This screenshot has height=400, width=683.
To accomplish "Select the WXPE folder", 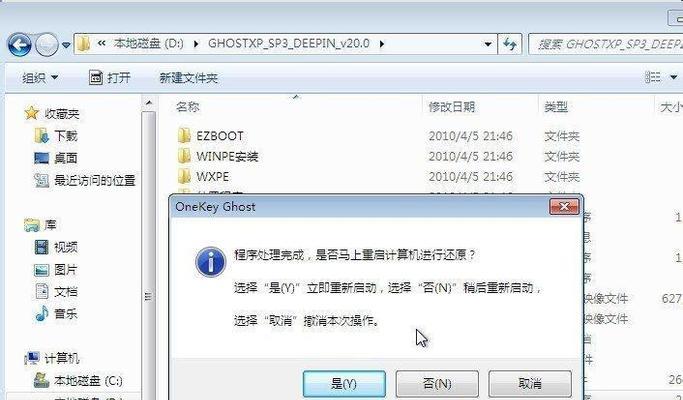I will (203, 176).
